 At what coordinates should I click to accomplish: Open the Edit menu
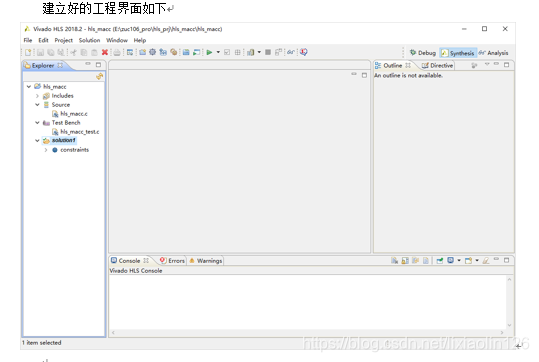pos(43,40)
